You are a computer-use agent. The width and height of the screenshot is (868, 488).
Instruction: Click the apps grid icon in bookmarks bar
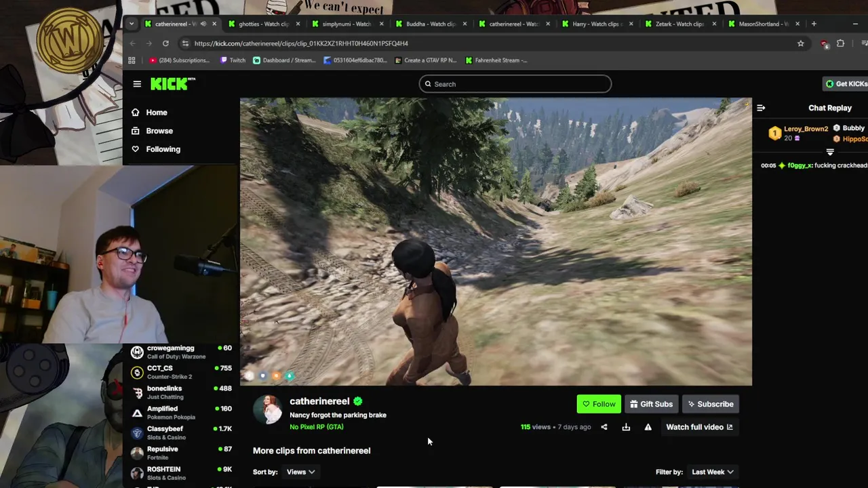(x=132, y=60)
